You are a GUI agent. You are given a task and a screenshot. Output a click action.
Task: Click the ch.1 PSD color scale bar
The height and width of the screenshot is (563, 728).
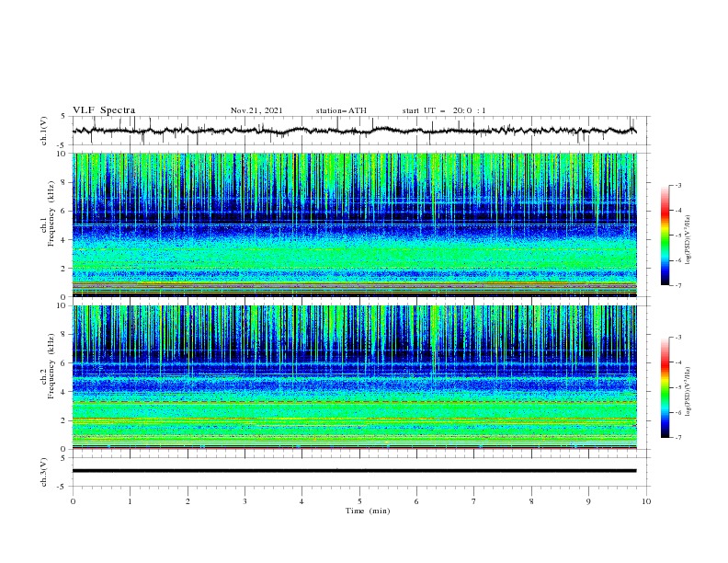[665, 236]
